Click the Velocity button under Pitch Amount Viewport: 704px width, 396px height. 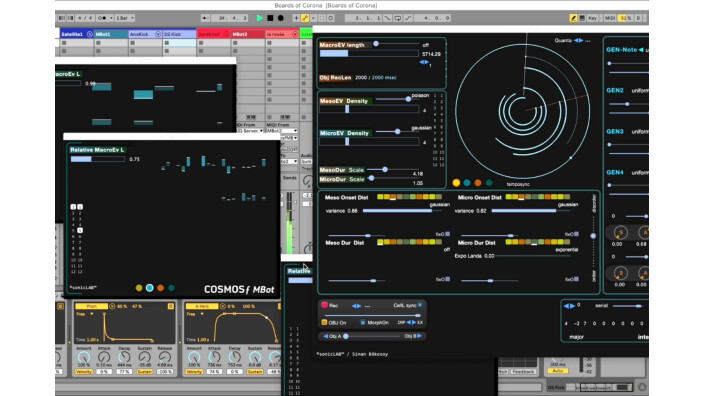84,372
